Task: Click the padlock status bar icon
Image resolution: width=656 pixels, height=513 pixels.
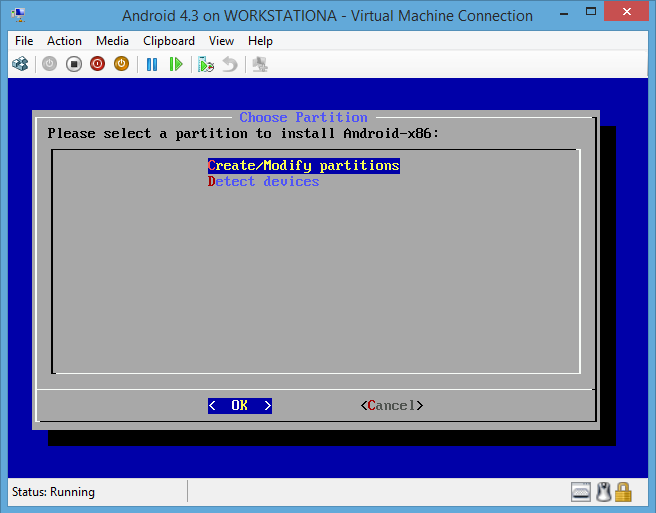Action: point(623,492)
